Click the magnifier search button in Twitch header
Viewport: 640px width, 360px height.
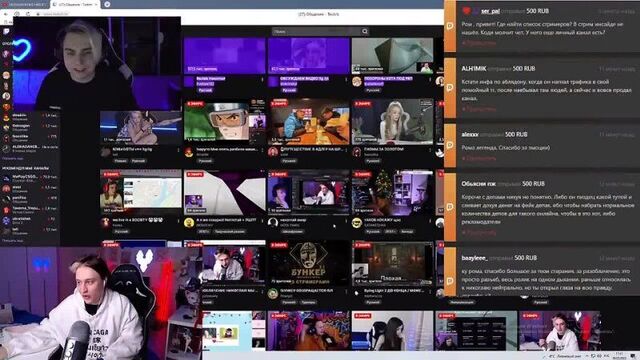[x=365, y=31]
